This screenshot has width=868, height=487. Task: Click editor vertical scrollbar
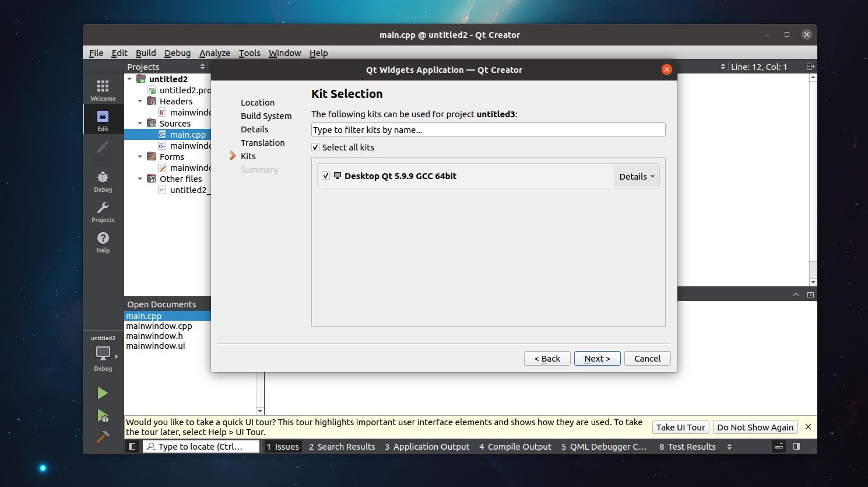(813, 180)
